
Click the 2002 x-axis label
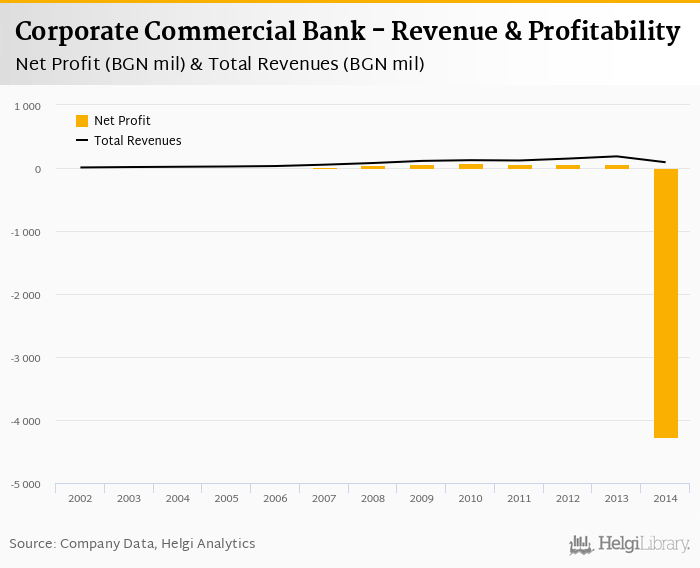[x=80, y=498]
